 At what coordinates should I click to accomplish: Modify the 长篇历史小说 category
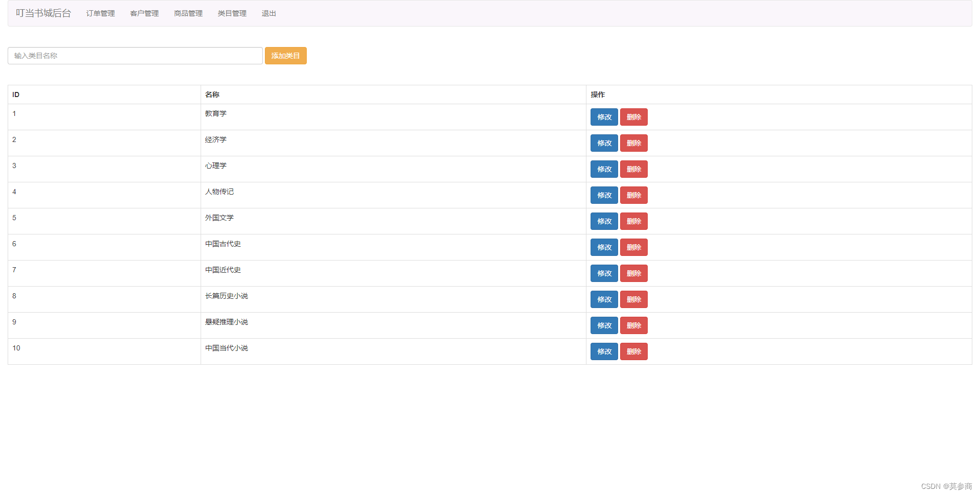click(x=604, y=299)
